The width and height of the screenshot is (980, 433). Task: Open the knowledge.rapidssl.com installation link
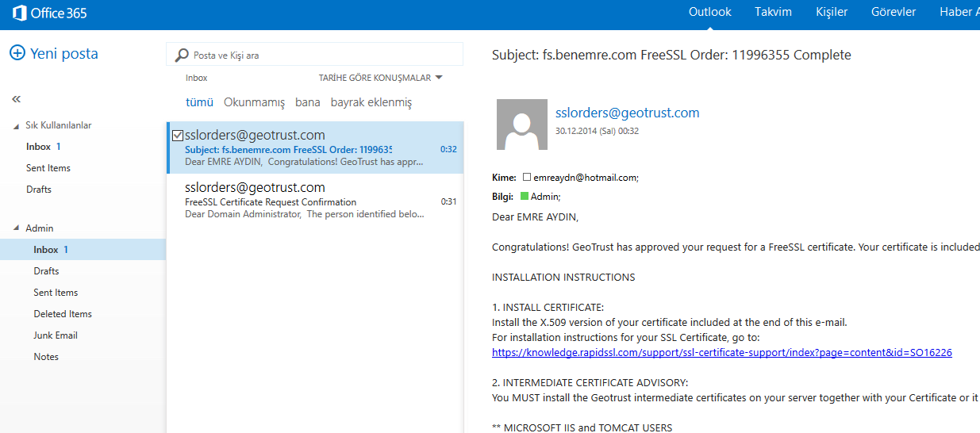pos(721,352)
